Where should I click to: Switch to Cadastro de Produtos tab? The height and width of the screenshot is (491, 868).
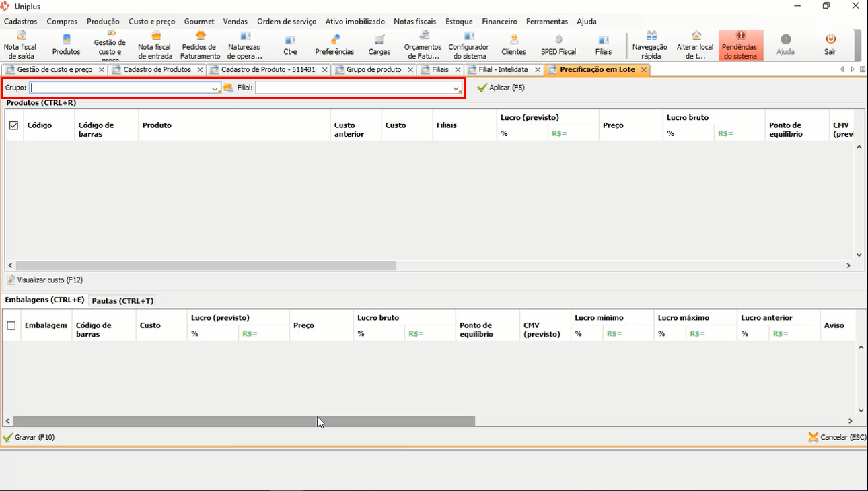pyautogui.click(x=157, y=69)
